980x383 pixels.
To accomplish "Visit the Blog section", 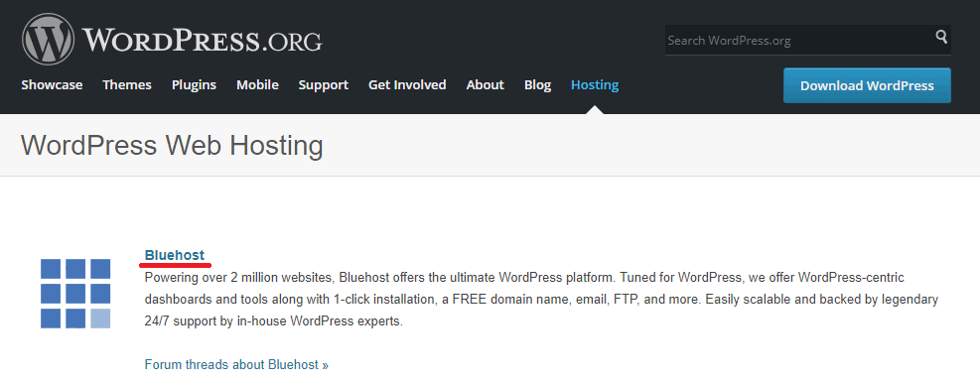I will [x=537, y=85].
